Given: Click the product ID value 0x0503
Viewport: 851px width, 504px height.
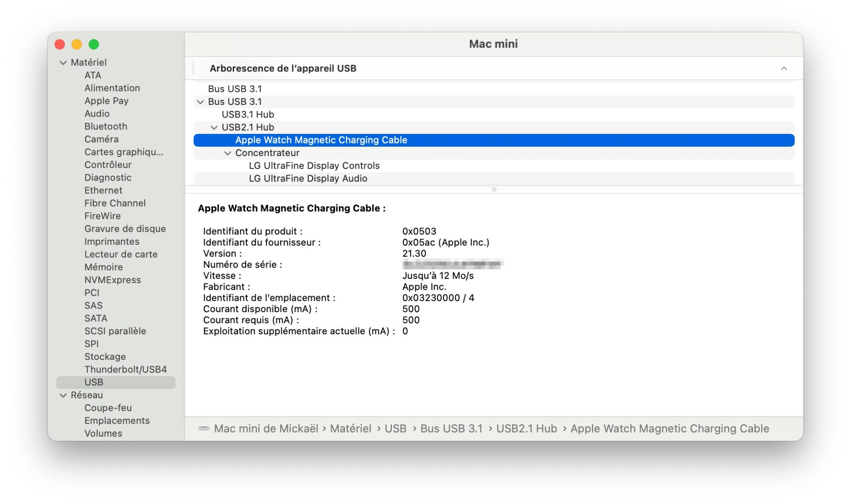Looking at the screenshot, I should click(419, 231).
